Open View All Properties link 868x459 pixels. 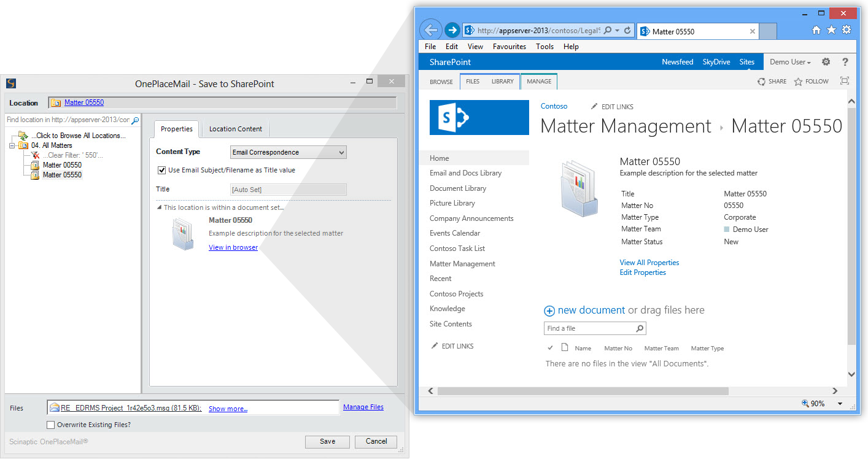[x=649, y=263]
